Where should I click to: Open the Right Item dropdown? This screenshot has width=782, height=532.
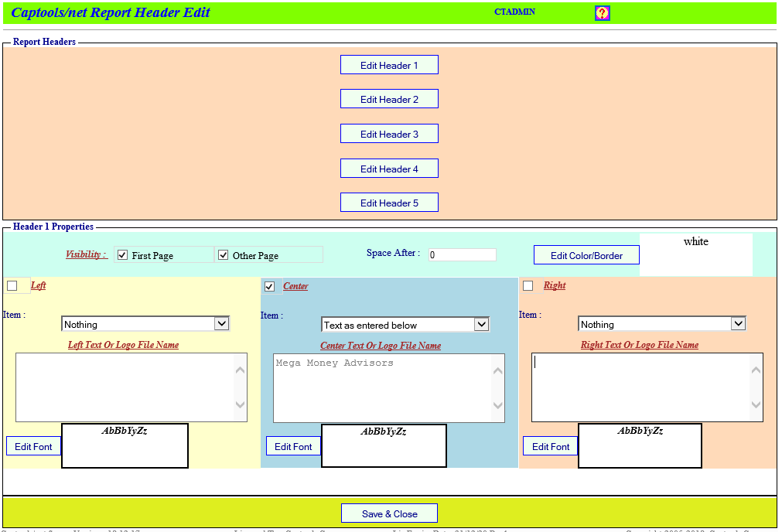tap(661, 324)
